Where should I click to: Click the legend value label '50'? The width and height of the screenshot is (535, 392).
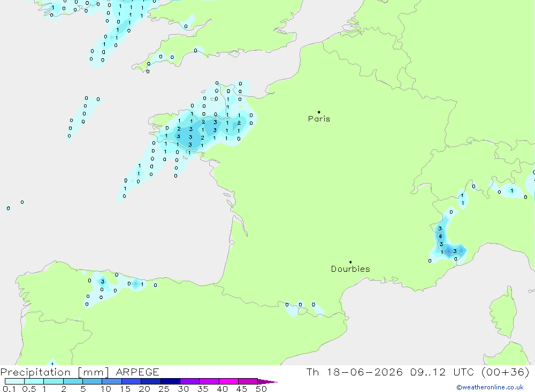(x=261, y=389)
